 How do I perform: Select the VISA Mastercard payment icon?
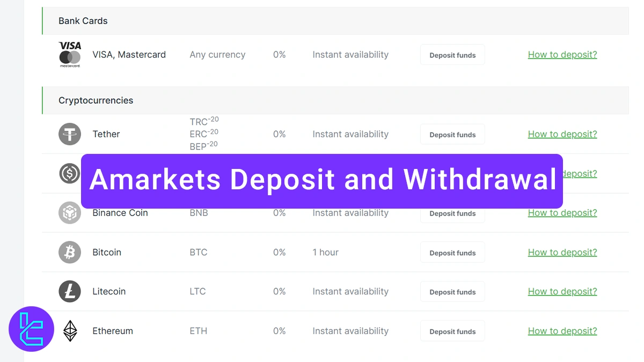point(70,54)
